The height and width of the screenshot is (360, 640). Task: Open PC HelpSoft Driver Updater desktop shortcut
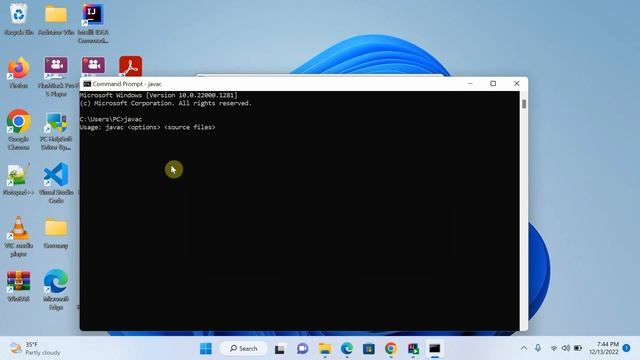pyautogui.click(x=56, y=131)
